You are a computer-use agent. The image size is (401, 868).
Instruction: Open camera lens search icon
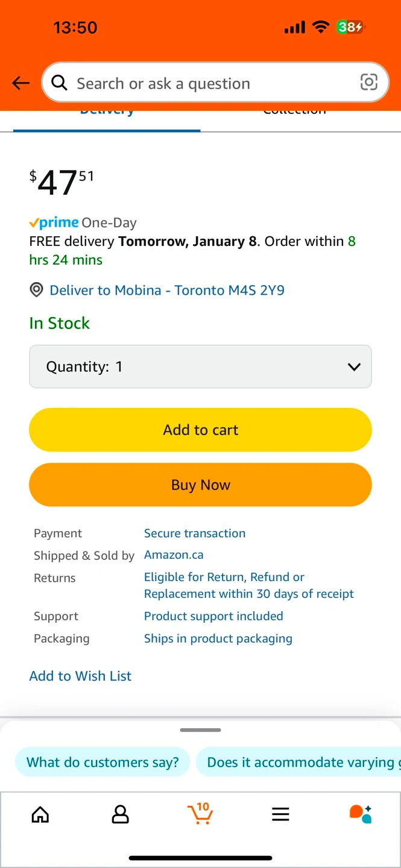pyautogui.click(x=368, y=82)
